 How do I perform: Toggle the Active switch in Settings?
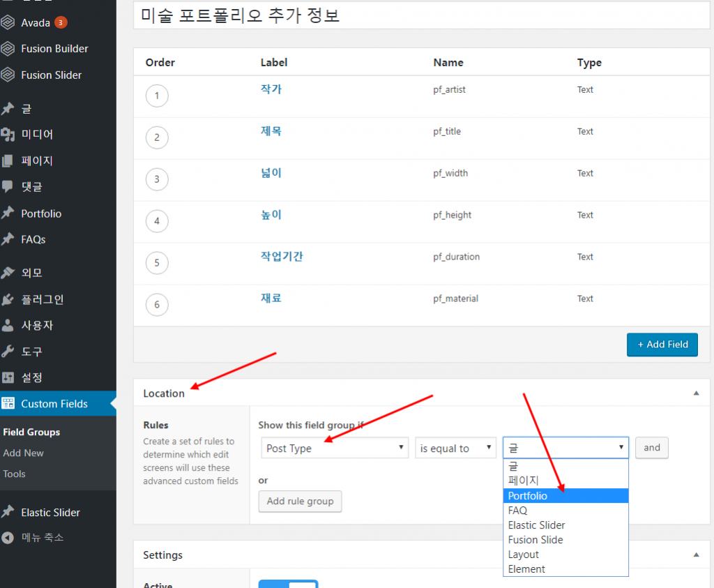click(x=288, y=584)
